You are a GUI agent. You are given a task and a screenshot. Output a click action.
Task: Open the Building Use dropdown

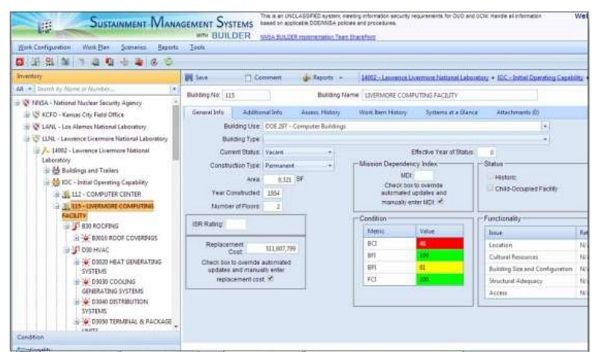[x=545, y=126]
